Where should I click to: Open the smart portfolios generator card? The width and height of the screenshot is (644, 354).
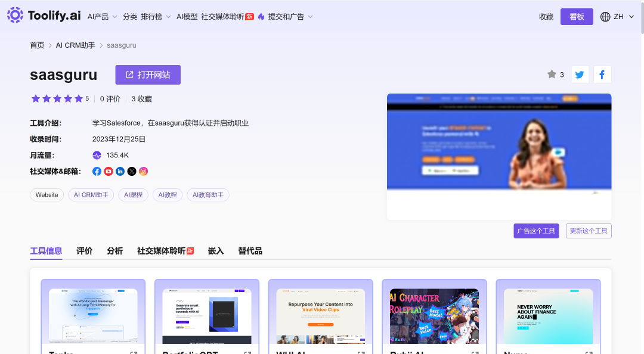pos(206,316)
